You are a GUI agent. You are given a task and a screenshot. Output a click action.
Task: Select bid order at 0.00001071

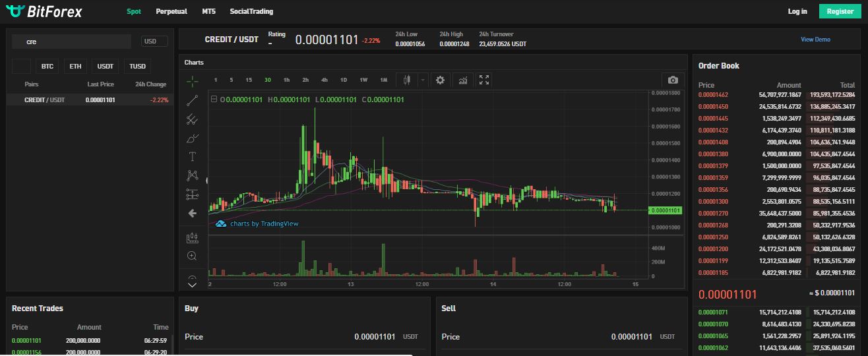click(776, 312)
